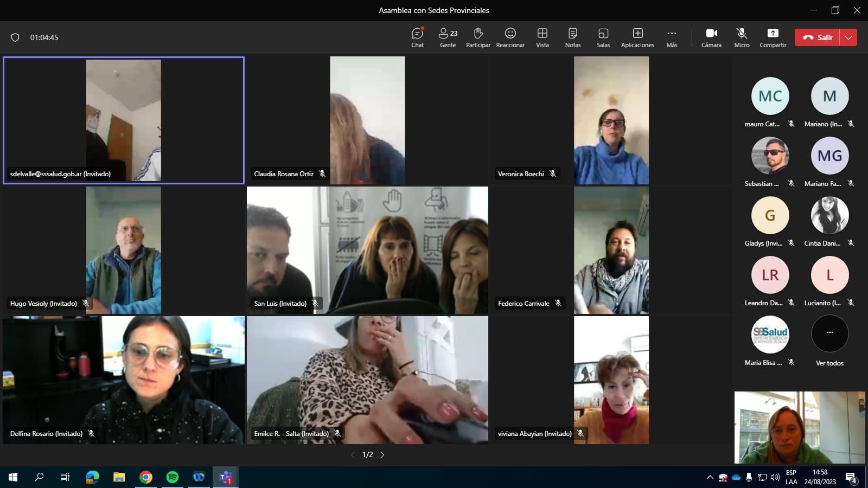The image size is (868, 488).
Task: Click the shield meeting security icon
Action: [x=15, y=37]
